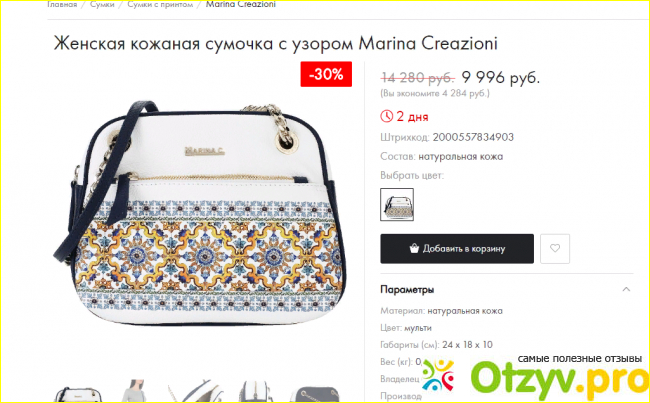The width and height of the screenshot is (650, 403).
Task: View thumbnail with woman model
Action: pos(135,391)
